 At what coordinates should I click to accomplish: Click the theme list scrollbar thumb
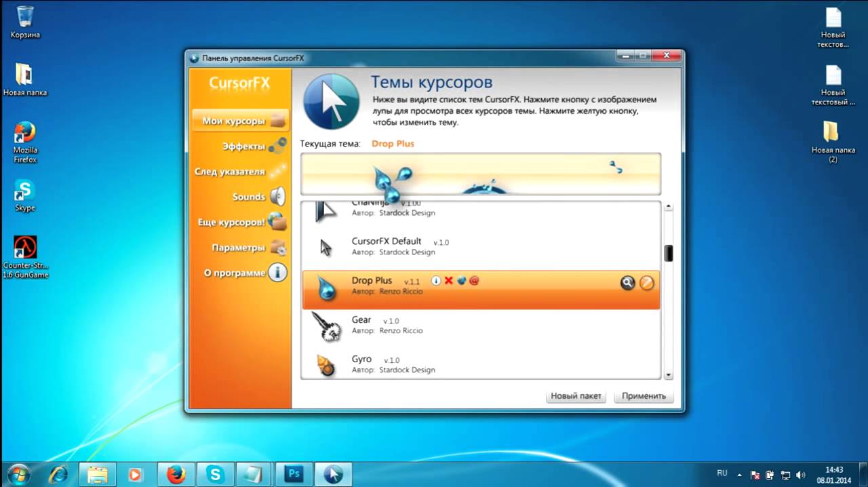pyautogui.click(x=669, y=253)
